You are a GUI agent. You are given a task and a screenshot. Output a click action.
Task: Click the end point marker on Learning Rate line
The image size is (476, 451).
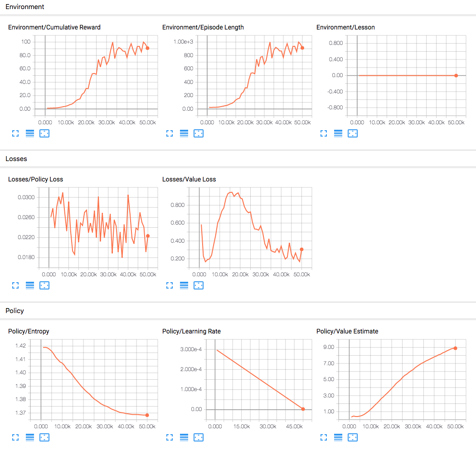pyautogui.click(x=303, y=409)
